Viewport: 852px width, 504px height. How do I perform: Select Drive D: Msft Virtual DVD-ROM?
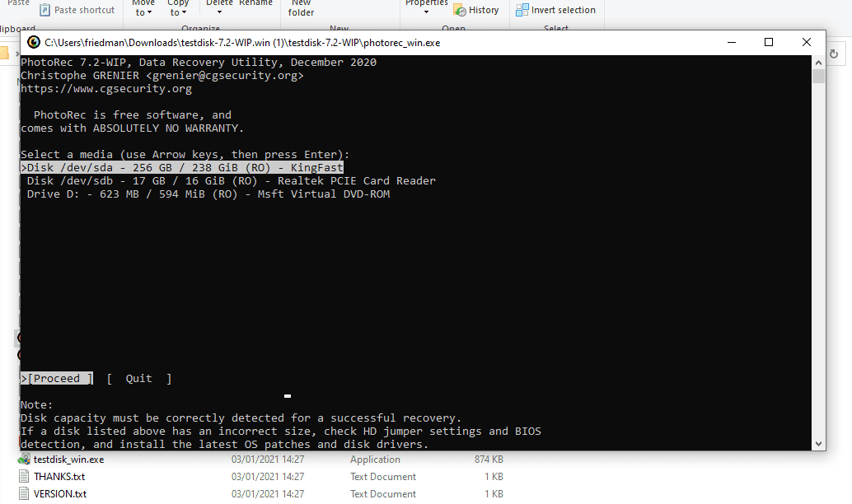208,194
